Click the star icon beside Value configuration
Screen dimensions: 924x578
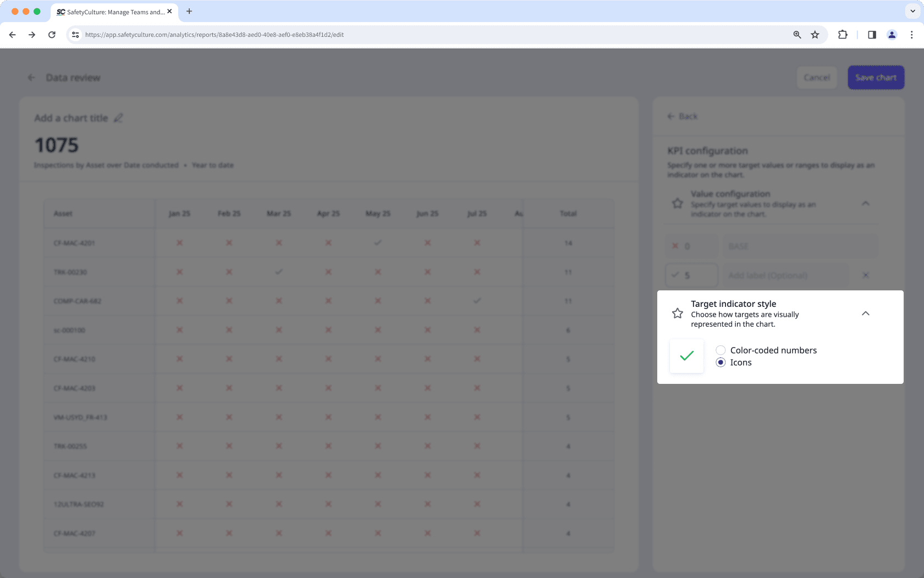click(x=677, y=203)
